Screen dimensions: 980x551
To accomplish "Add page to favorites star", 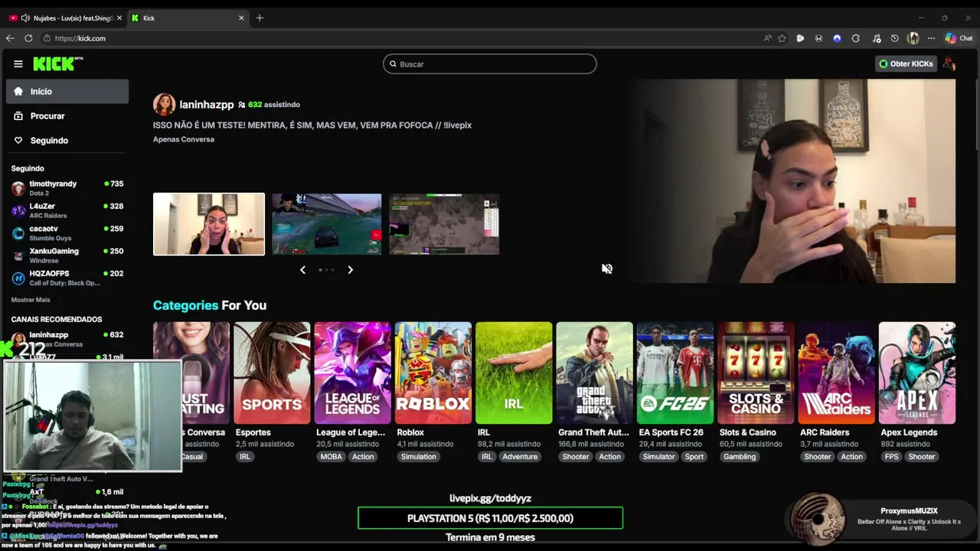I will pyautogui.click(x=782, y=38).
